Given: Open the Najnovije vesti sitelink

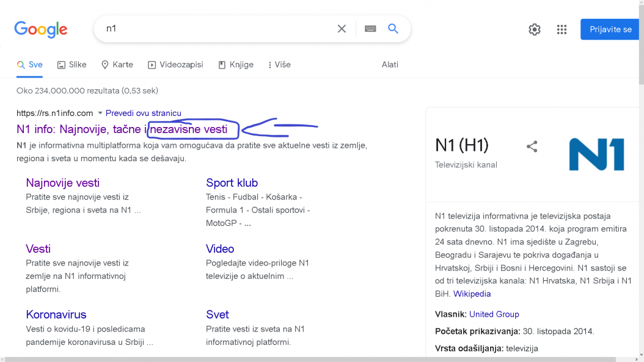Looking at the screenshot, I should pos(63,183).
